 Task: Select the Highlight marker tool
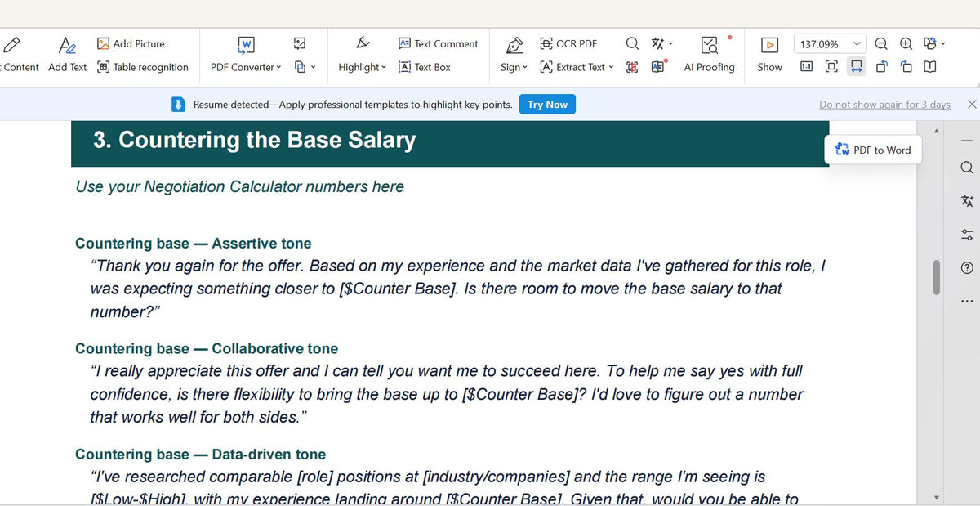363,43
